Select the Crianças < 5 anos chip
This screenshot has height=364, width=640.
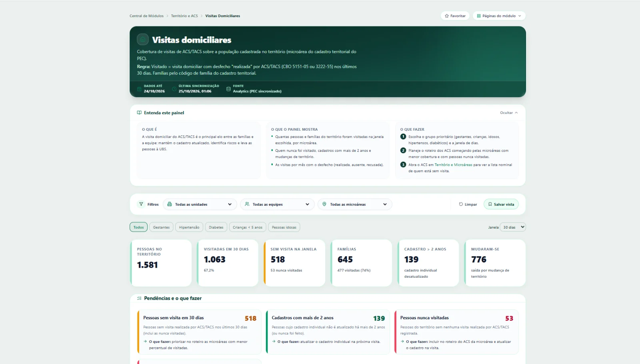pos(248,227)
